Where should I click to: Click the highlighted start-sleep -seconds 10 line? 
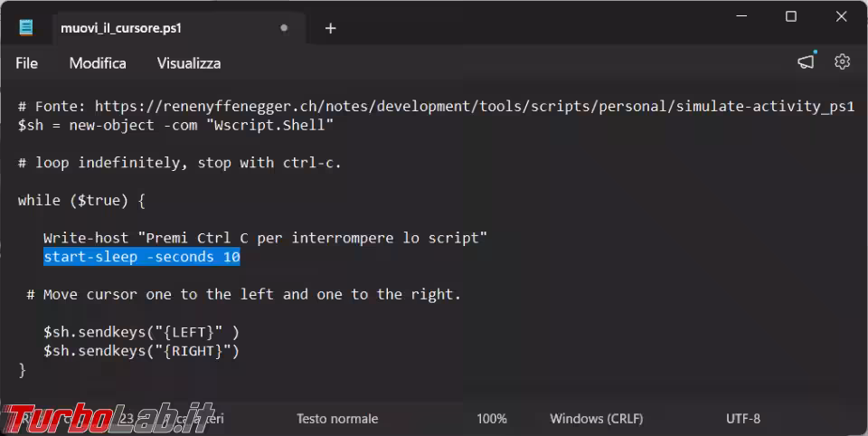(x=142, y=257)
